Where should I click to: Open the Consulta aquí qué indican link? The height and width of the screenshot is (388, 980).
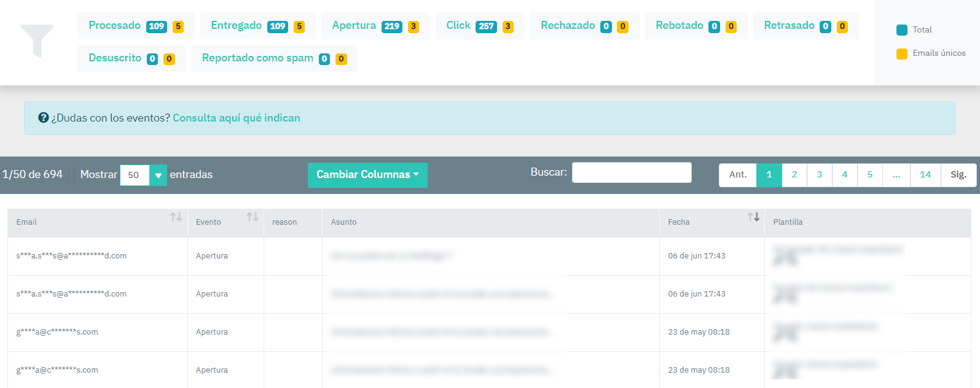(237, 118)
